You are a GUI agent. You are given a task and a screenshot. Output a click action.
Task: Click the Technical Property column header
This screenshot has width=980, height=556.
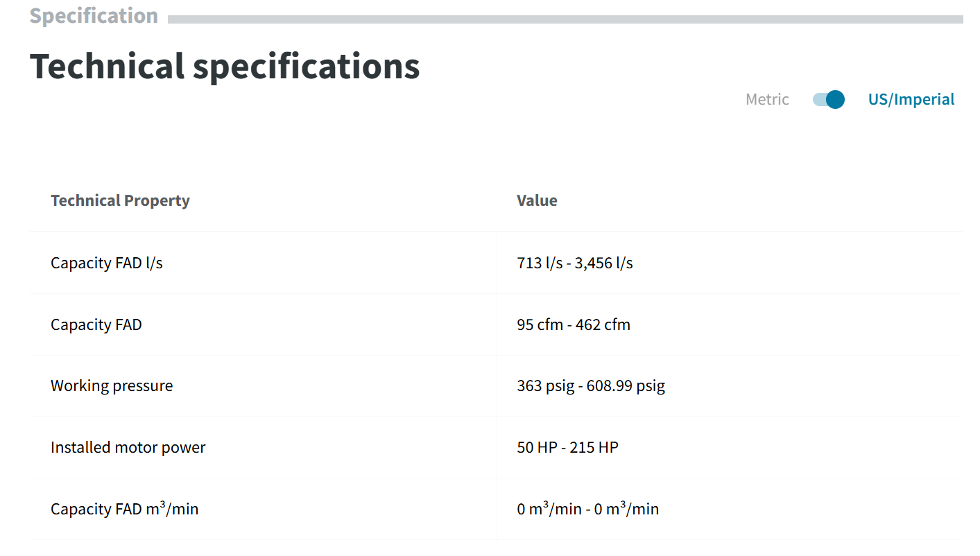pos(120,201)
